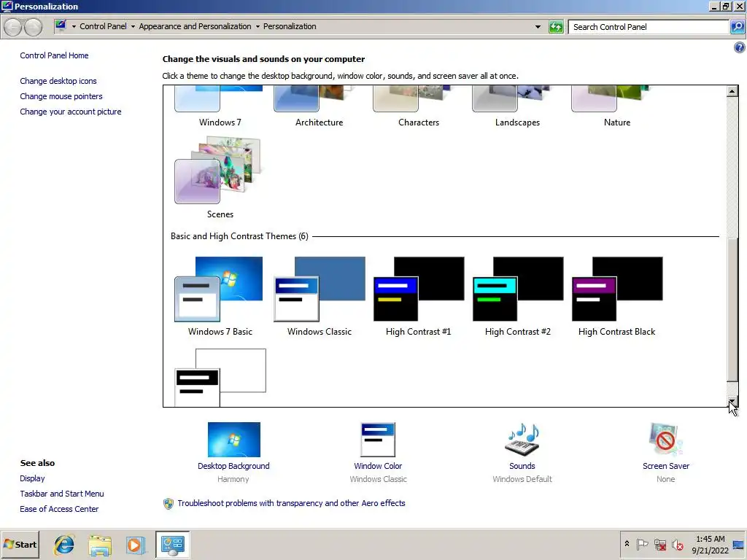Click the muted volume tray icon

point(678,544)
